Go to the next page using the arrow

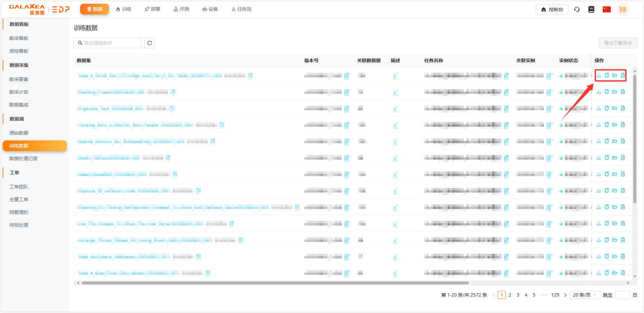[x=565, y=295]
